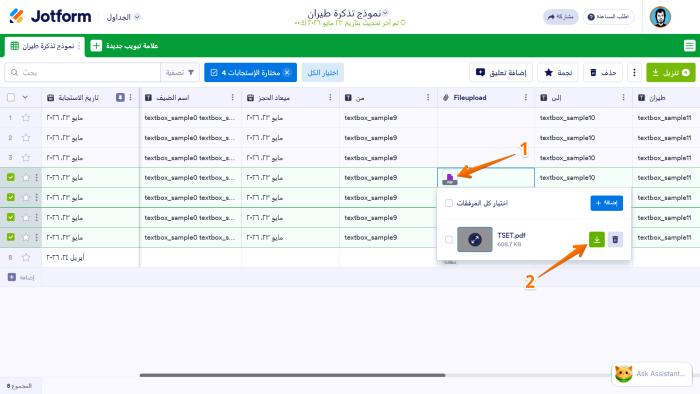Click the نجمة star button

(558, 72)
